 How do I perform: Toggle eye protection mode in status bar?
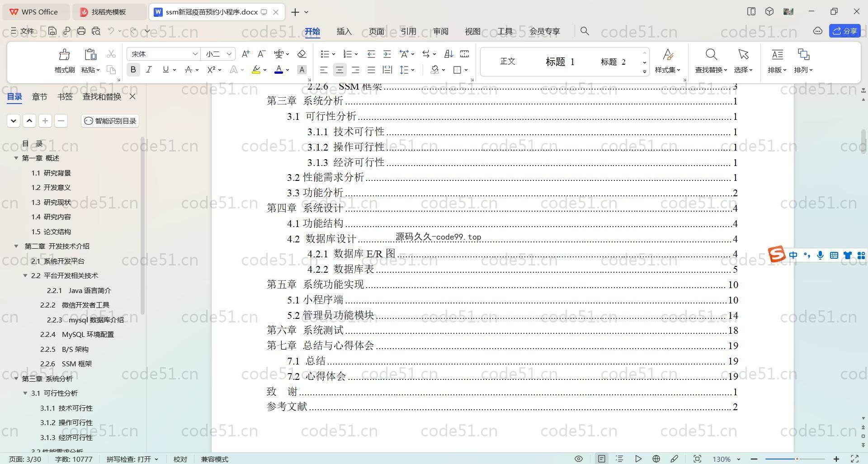pyautogui.click(x=578, y=459)
